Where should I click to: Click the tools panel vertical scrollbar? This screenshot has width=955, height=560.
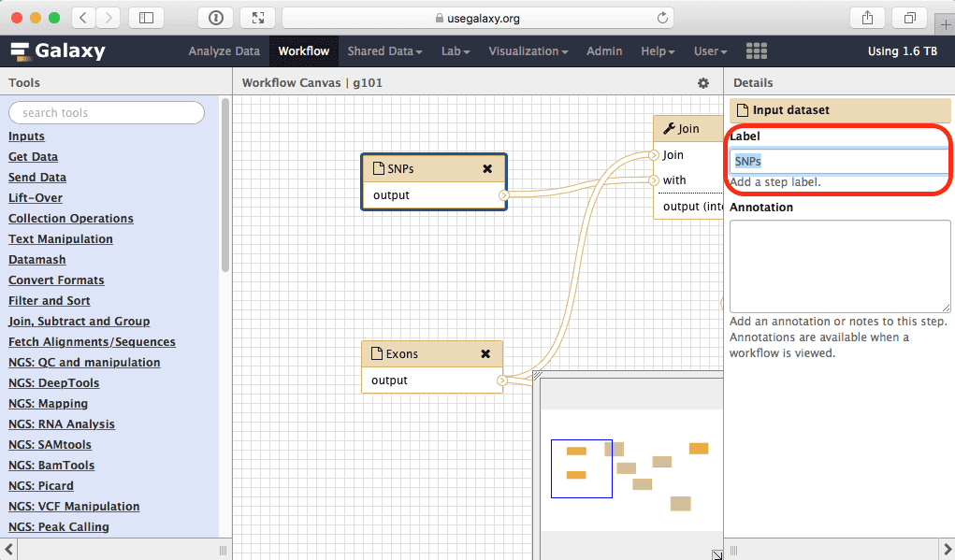tap(224, 187)
